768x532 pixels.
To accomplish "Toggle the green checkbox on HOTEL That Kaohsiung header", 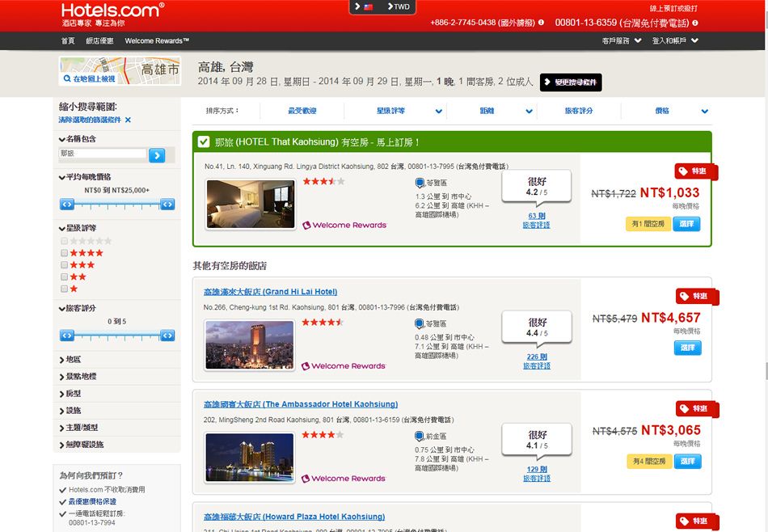I will [x=203, y=142].
